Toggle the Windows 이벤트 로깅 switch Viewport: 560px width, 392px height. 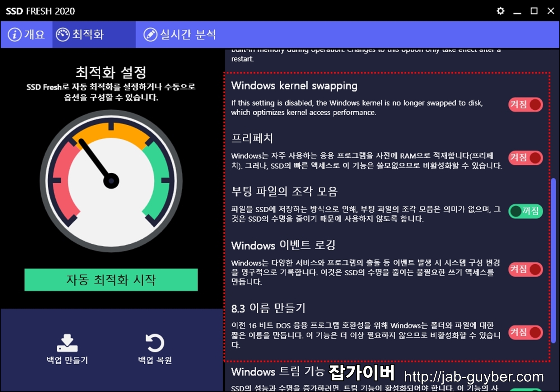click(x=526, y=269)
